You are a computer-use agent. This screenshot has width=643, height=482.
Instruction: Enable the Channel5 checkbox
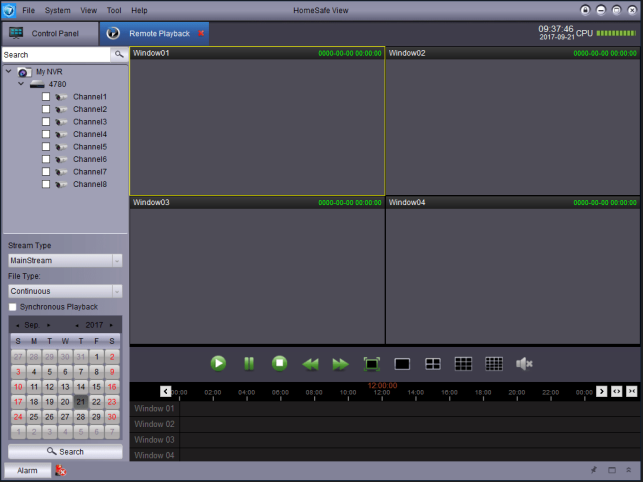pos(46,147)
